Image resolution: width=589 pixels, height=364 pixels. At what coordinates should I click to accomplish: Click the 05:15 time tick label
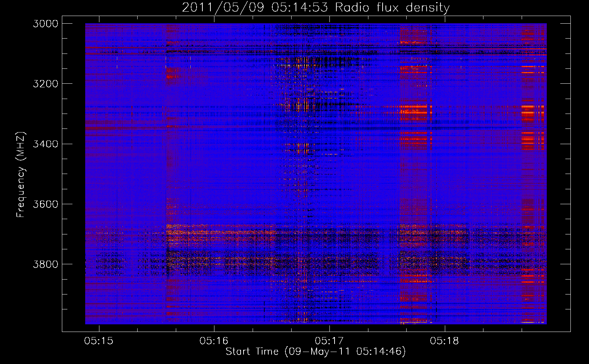99,341
